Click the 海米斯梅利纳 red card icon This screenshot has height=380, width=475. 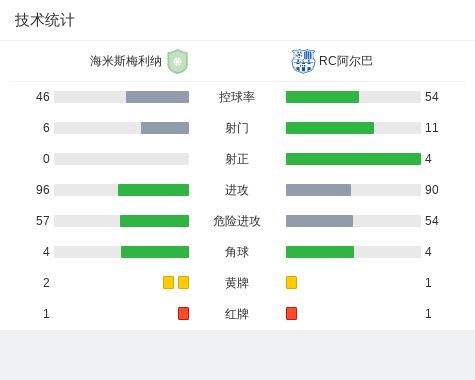click(x=183, y=314)
